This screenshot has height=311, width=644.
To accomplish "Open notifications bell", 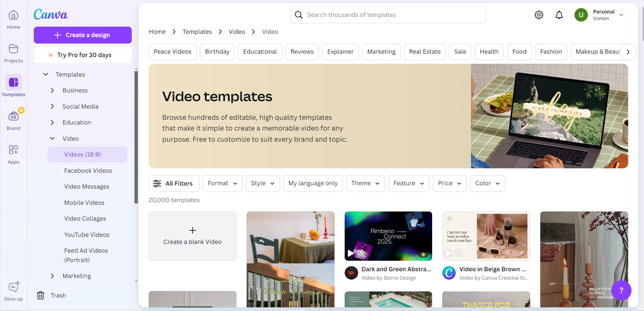I will click(x=559, y=15).
